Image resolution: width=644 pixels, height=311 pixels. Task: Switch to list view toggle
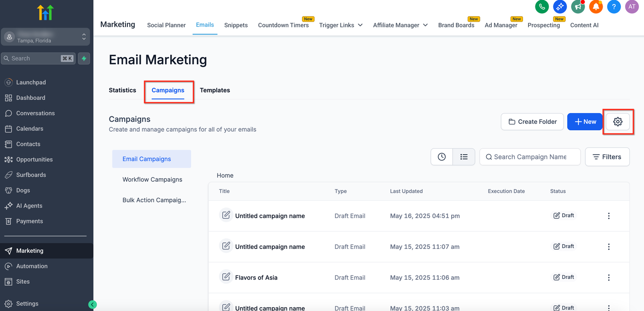pyautogui.click(x=464, y=157)
